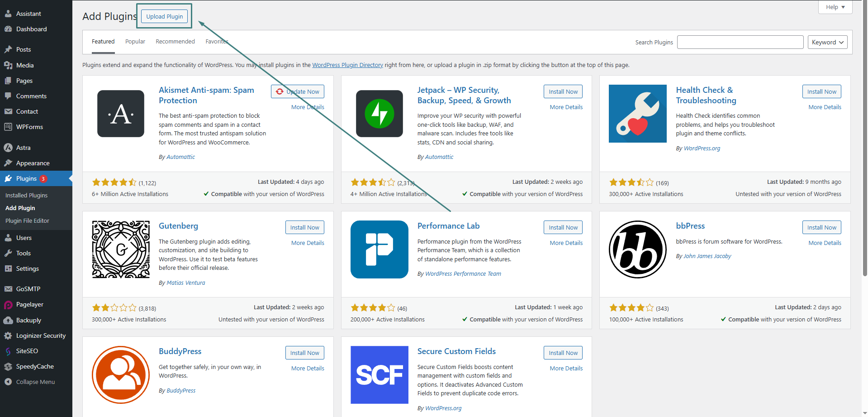Image resolution: width=868 pixels, height=417 pixels.
Task: Open Installed Plugins submenu item
Action: click(x=26, y=195)
